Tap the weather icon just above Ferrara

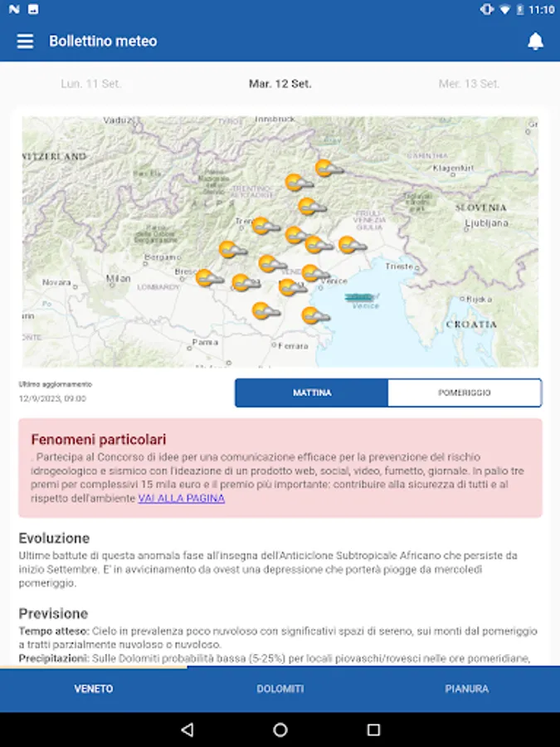pyautogui.click(x=265, y=310)
